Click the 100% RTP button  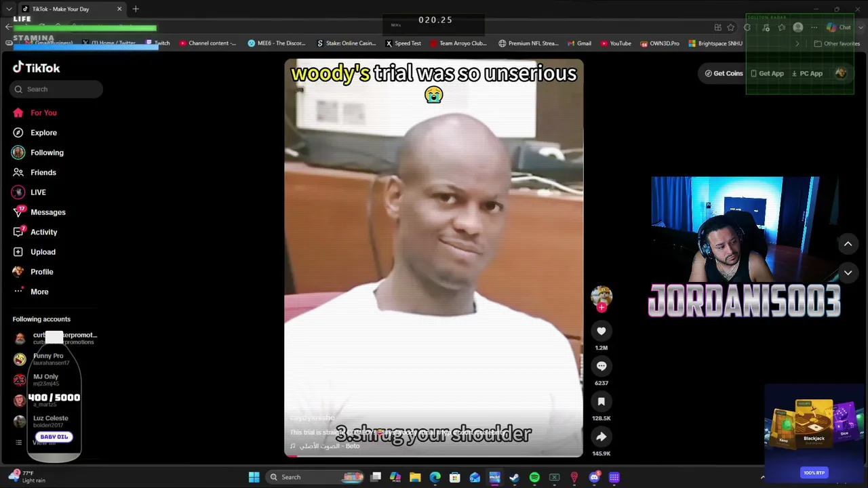(814, 472)
